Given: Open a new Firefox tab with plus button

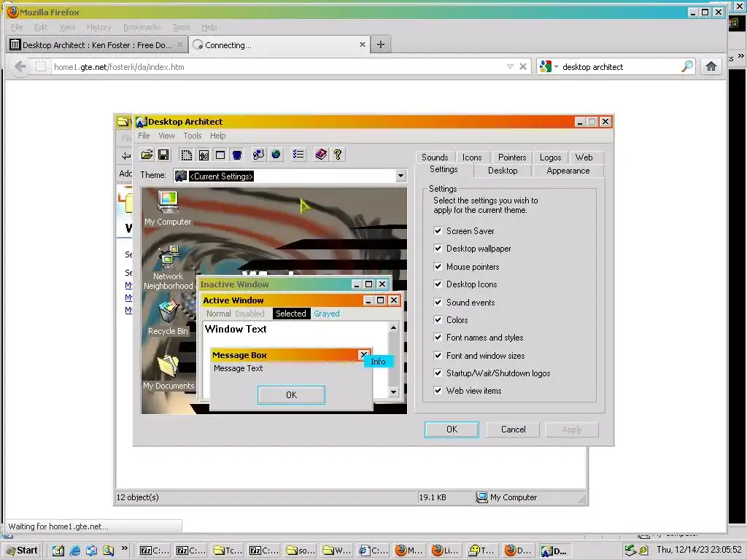Looking at the screenshot, I should 381,44.
